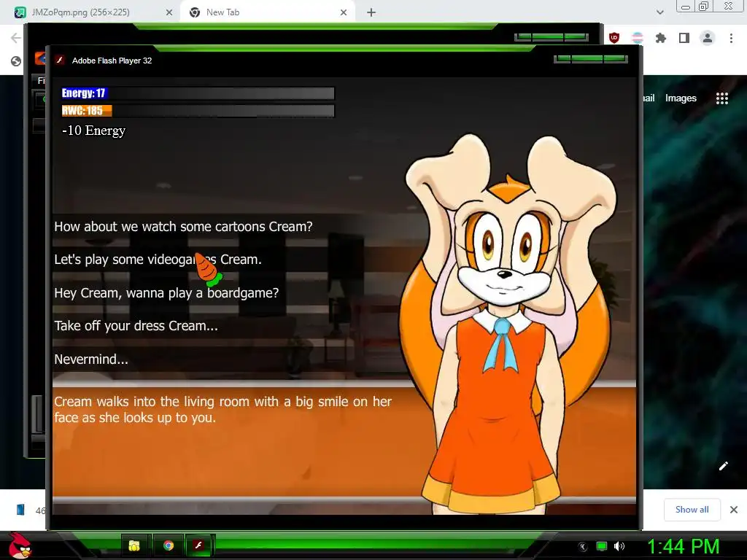Click the browser back arrow
Viewport: 747px width, 560px height.
(16, 38)
